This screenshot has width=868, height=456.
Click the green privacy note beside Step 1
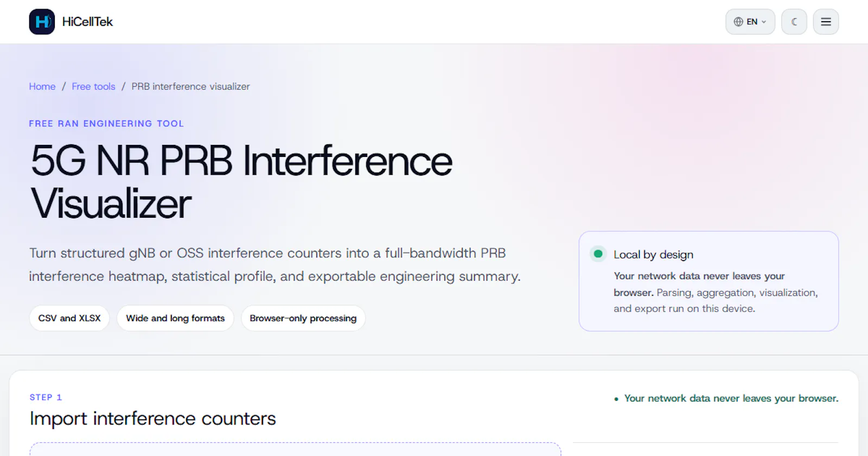(727, 398)
